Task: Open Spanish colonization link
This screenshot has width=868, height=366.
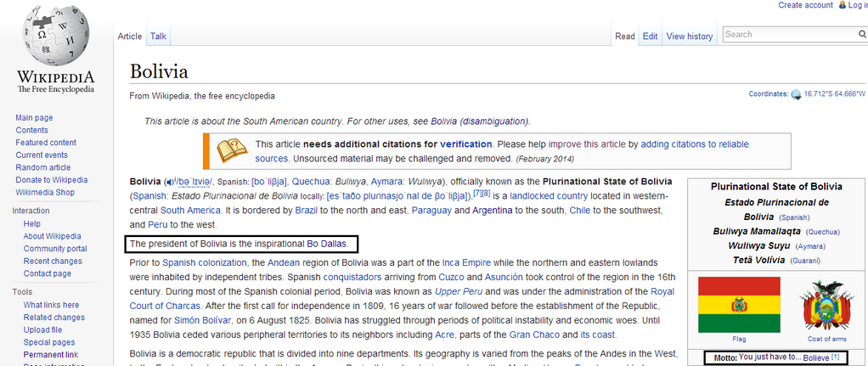Action: pyautogui.click(x=205, y=262)
